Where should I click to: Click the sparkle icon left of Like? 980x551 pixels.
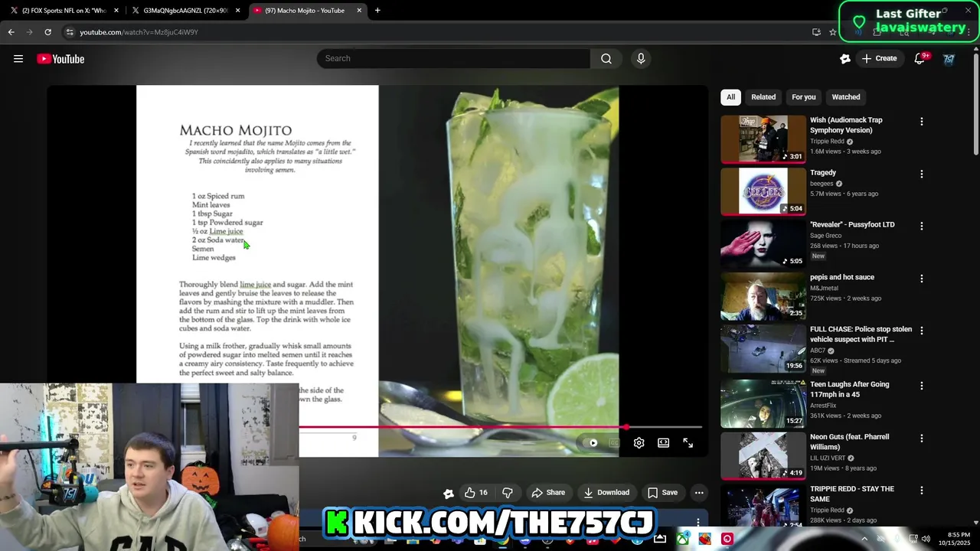coord(449,493)
